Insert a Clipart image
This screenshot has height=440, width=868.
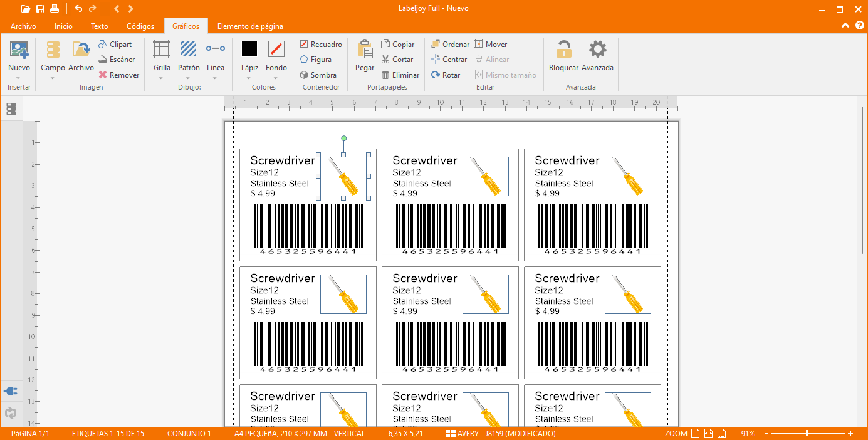[x=115, y=45]
